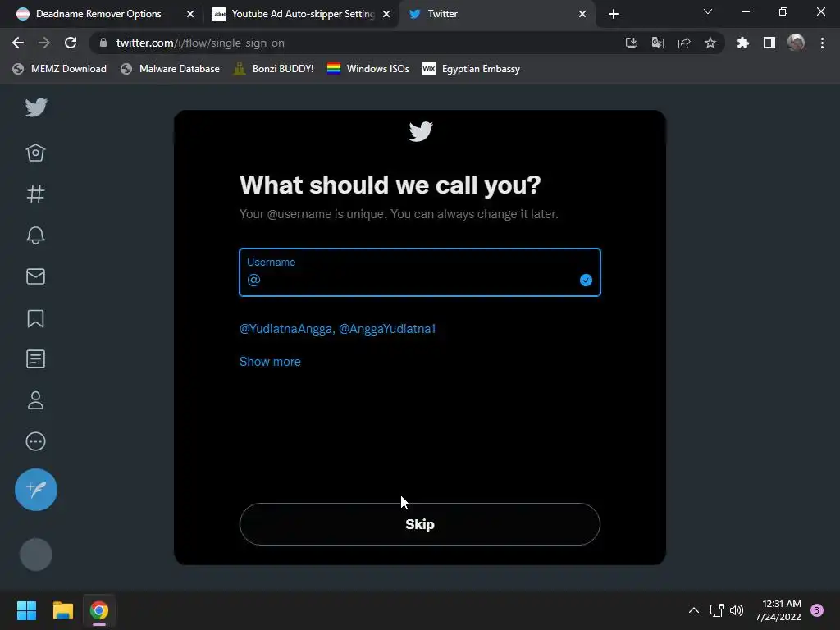
Task: Click the translate page icon
Action: tap(658, 43)
